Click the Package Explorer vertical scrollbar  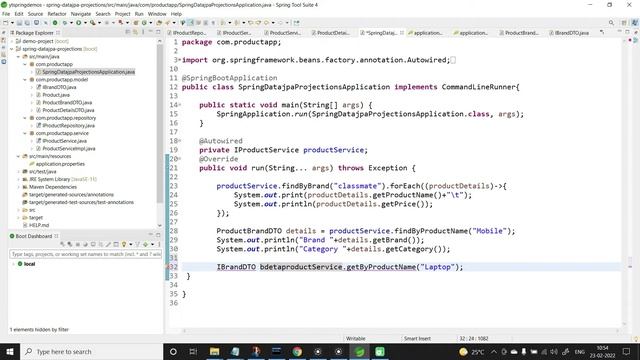[160, 122]
